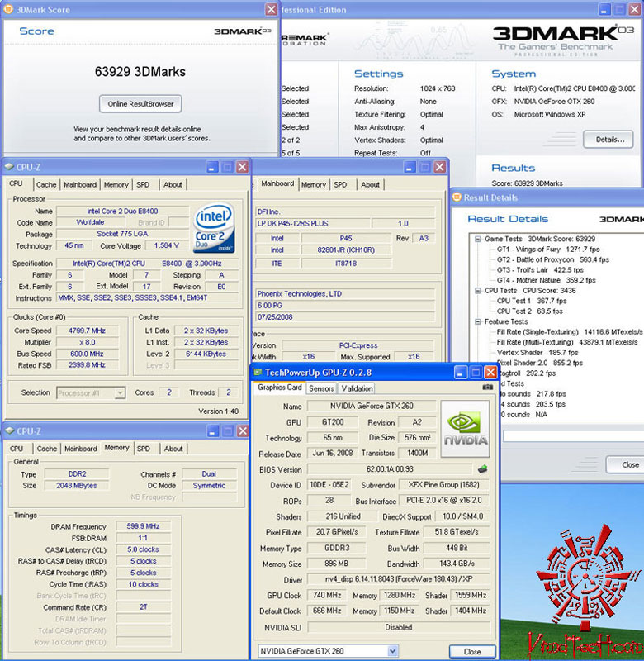Click the upper CPU-Z title bar icon

pyautogui.click(x=9, y=167)
